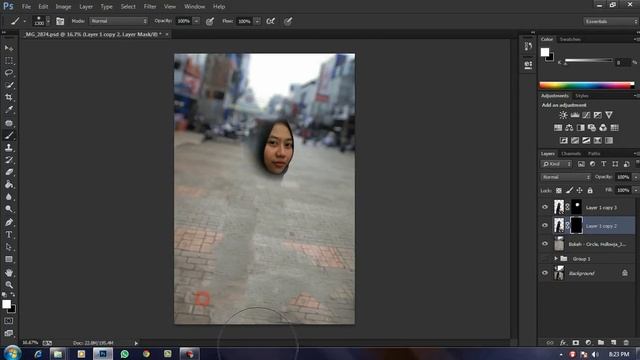The height and width of the screenshot is (360, 640).
Task: Select Layer 1 copy 2 mask thumbnail
Action: click(x=576, y=225)
